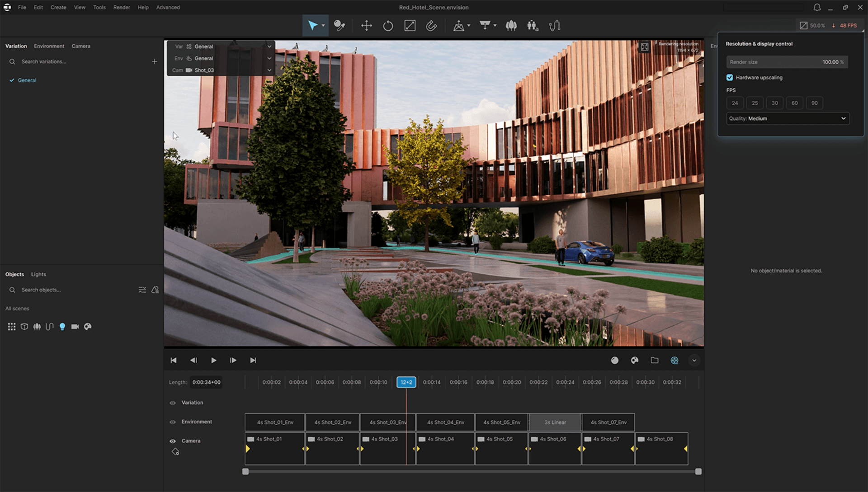This screenshot has height=492, width=868.
Task: Click the timeline horizontal scrollbar handle
Action: pos(245,471)
